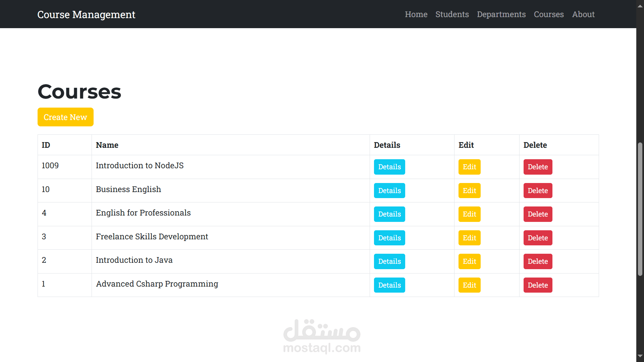Click the scrollbar up arrow
The width and height of the screenshot is (644, 362).
640,6
